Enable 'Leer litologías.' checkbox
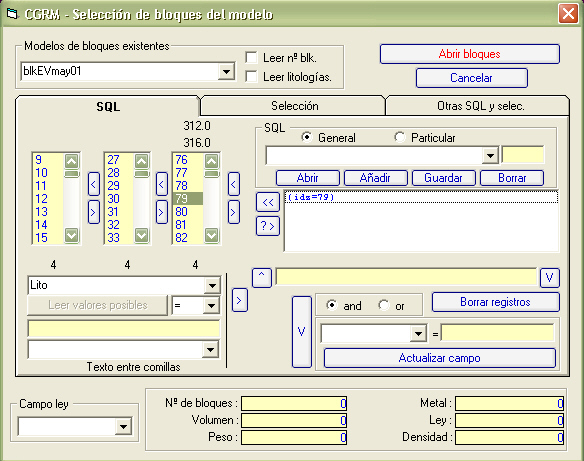The width and height of the screenshot is (584, 461). [251, 77]
